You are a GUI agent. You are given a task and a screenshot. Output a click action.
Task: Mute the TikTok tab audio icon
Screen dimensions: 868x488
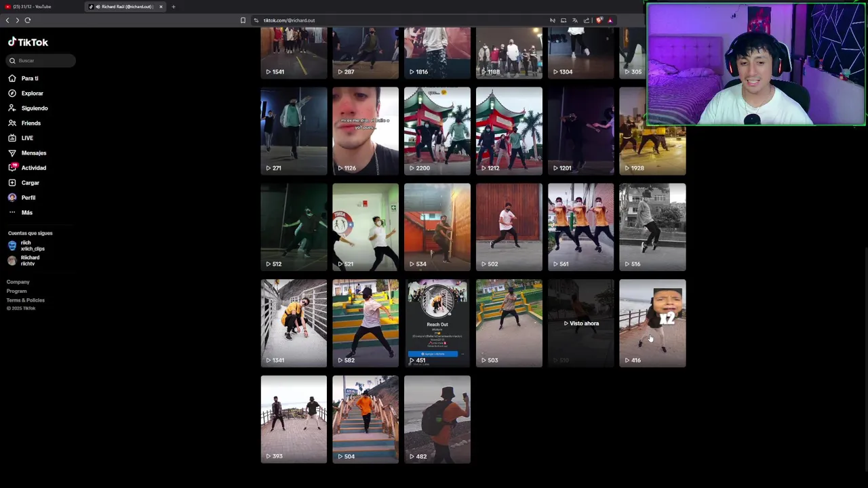tap(98, 7)
